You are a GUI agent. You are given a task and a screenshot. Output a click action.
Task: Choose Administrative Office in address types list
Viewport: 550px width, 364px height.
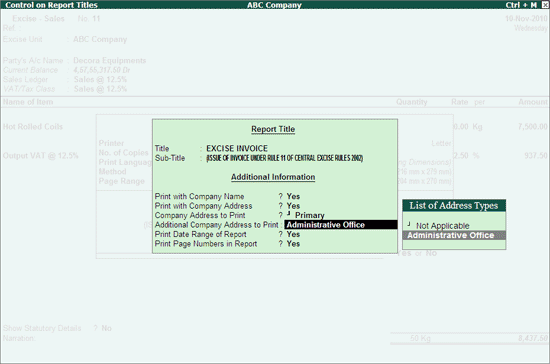coord(454,235)
